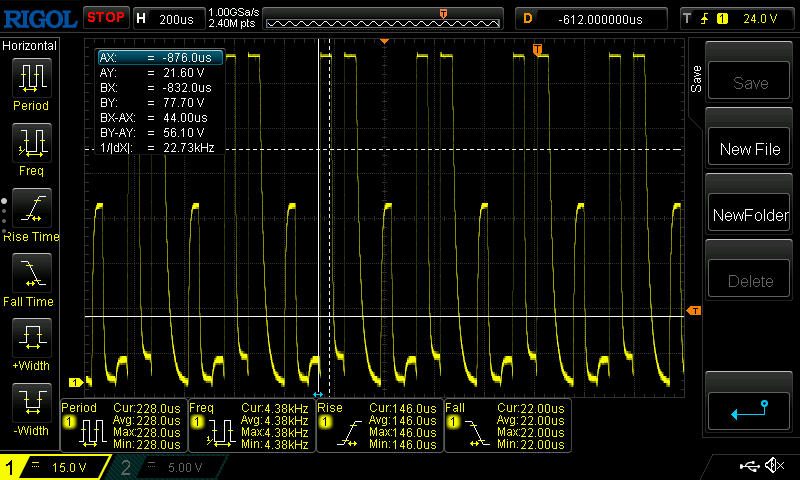The image size is (800, 480).
Task: Toggle channel 1 at 15.0 V
Action: click(x=55, y=467)
